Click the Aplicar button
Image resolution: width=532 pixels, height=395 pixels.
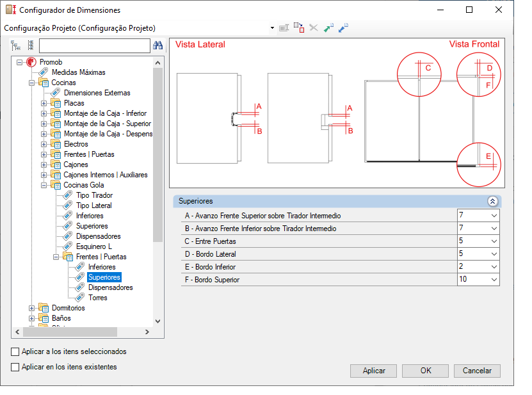[x=374, y=371]
